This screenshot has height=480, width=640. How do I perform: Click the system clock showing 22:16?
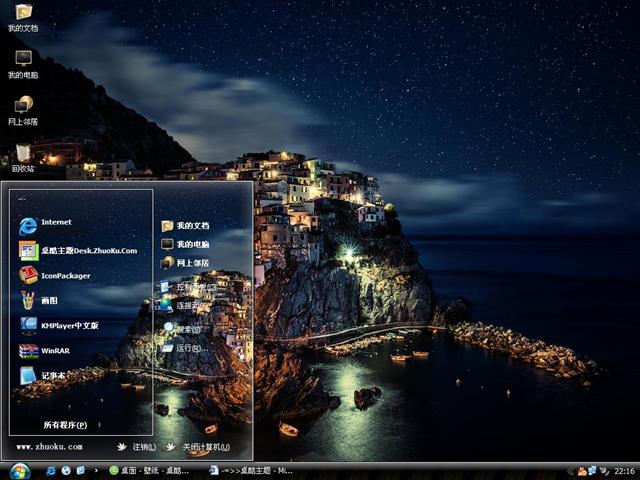coord(624,470)
